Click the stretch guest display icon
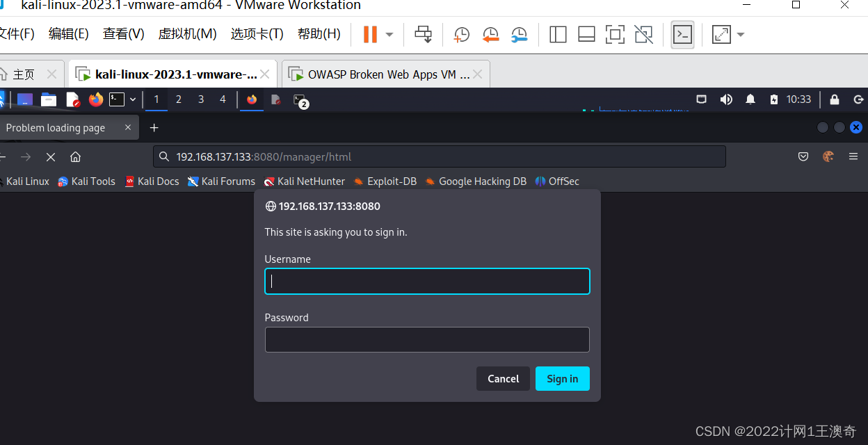The image size is (868, 445). (x=721, y=34)
